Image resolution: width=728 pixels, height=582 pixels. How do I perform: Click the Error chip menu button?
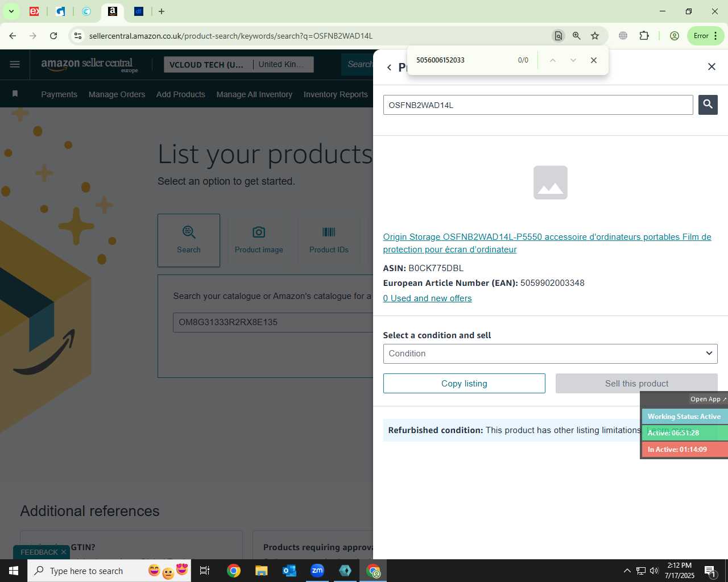coord(706,36)
